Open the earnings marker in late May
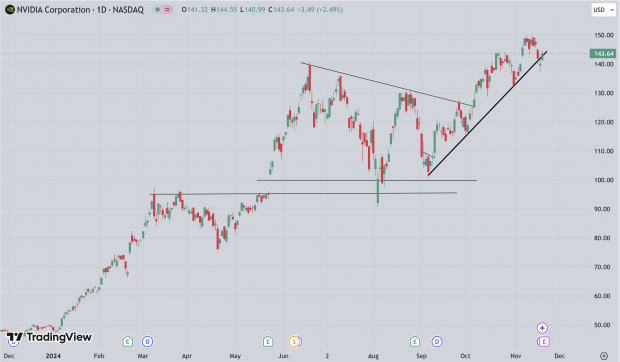This screenshot has height=362, width=620. pyautogui.click(x=268, y=341)
